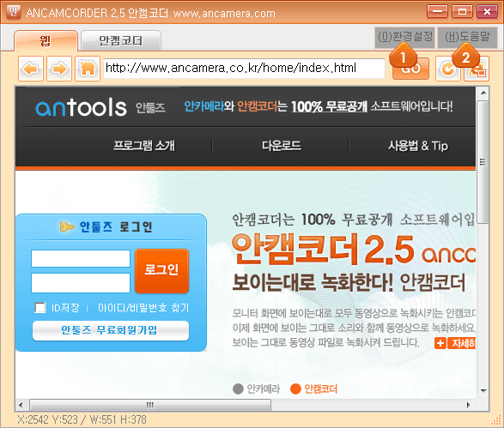Open 다운로드 in site navigation
The width and height of the screenshot is (504, 428).
click(x=282, y=146)
